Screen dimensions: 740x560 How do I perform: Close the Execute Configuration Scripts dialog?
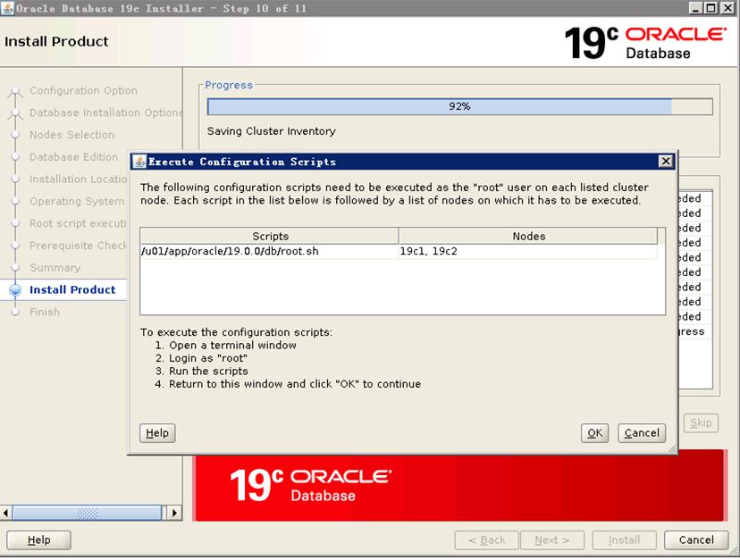666,162
